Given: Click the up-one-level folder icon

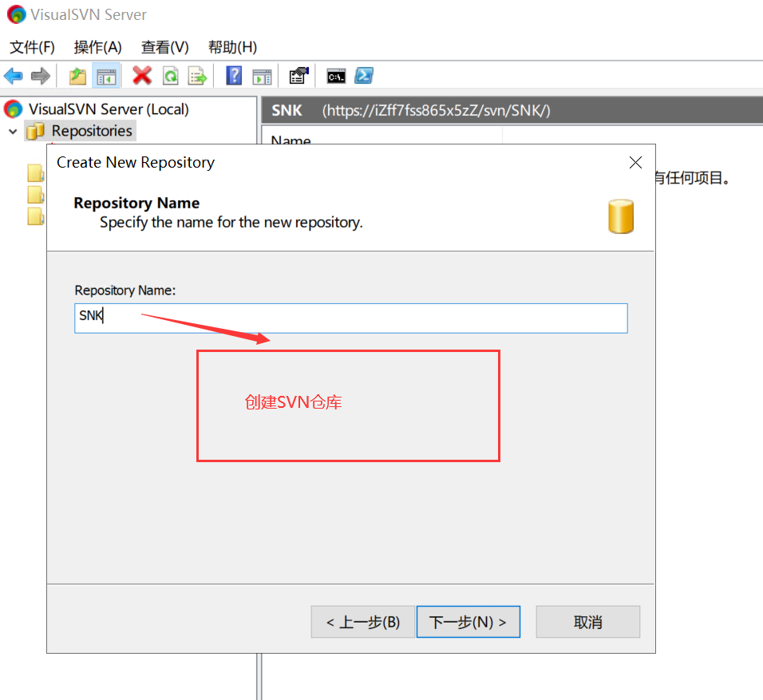Looking at the screenshot, I should click(77, 76).
